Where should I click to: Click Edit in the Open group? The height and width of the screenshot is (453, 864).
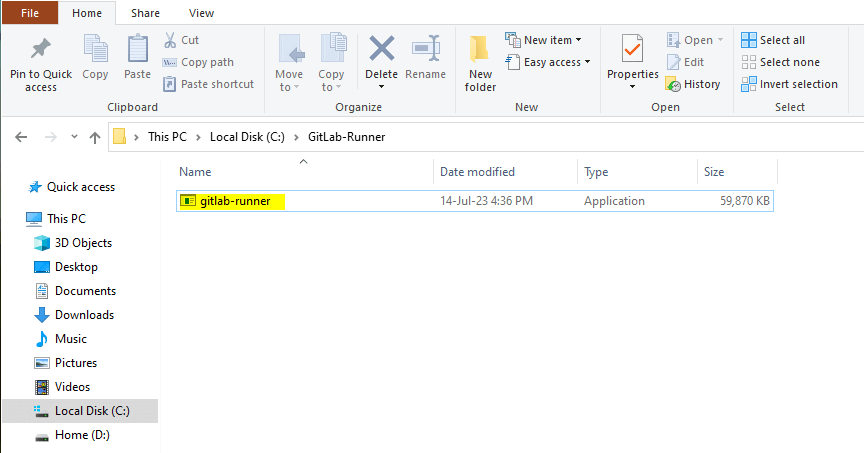[x=685, y=62]
